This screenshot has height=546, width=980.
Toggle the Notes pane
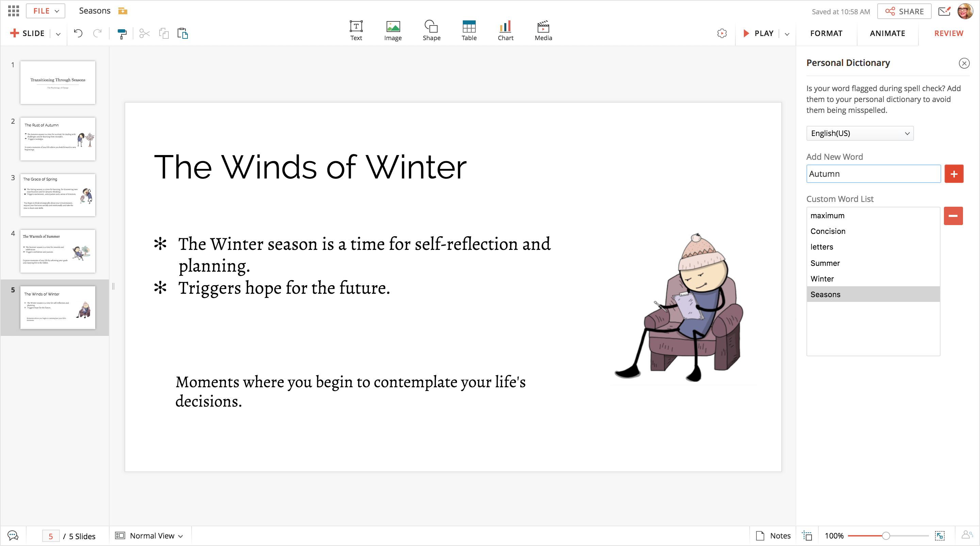point(773,535)
